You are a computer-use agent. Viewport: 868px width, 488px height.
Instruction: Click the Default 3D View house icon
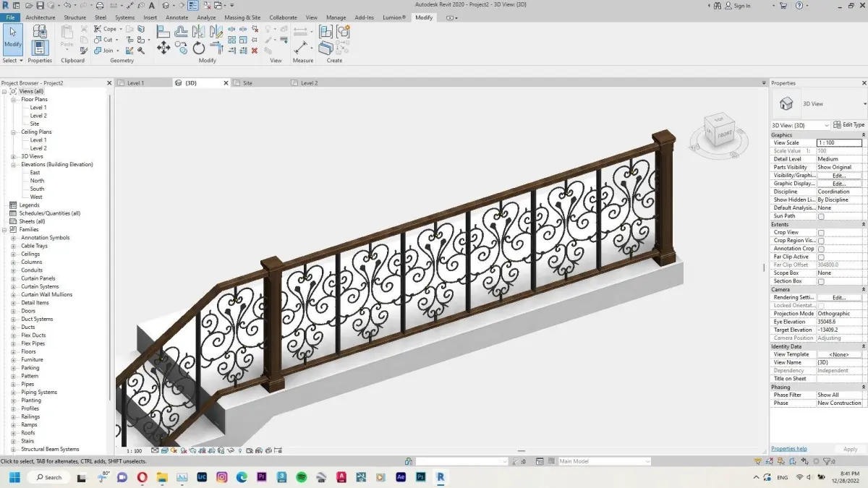point(167,6)
